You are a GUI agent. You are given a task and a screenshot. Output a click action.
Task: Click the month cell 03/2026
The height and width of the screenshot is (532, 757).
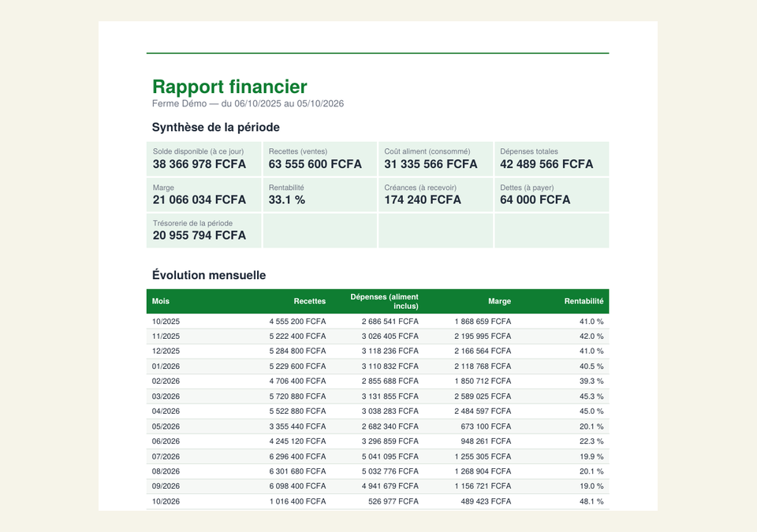(166, 396)
